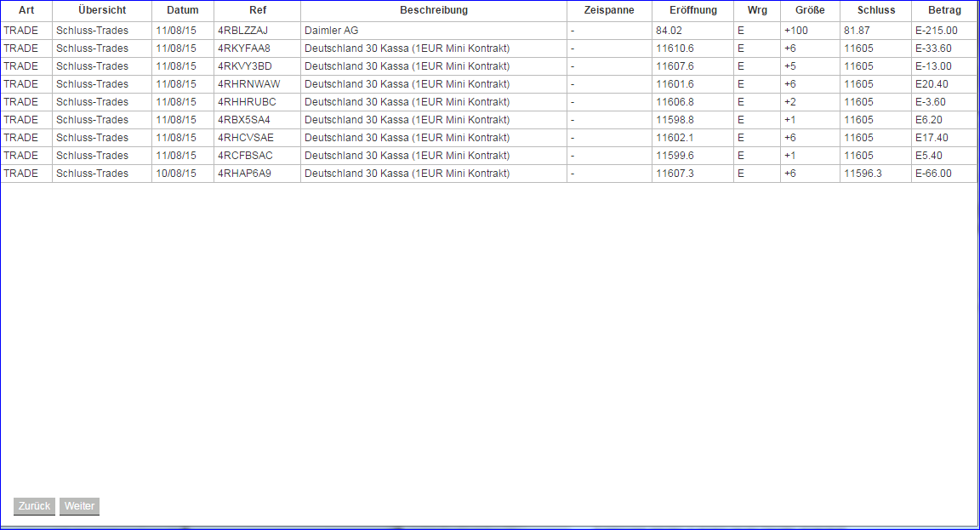Image resolution: width=980 pixels, height=530 pixels.
Task: Open trade reference 4RHRNWAW
Action: tap(248, 83)
